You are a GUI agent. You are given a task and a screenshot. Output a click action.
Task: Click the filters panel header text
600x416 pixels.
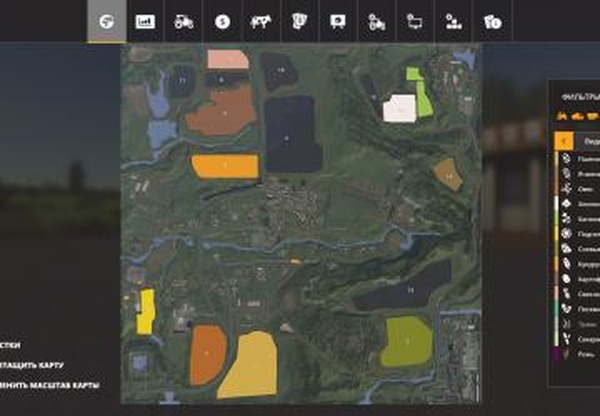tap(580, 97)
